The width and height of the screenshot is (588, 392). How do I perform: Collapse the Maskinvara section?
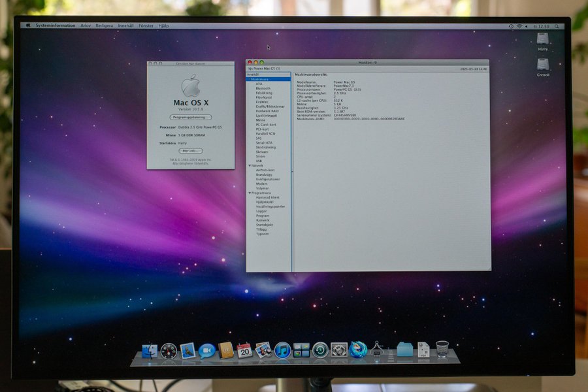tap(250, 80)
